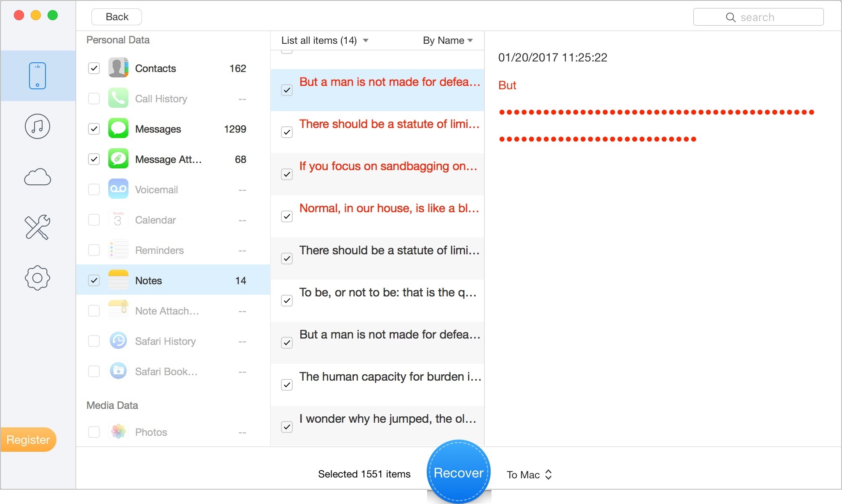Click the gear/preferences icon
The height and width of the screenshot is (504, 842).
(37, 278)
